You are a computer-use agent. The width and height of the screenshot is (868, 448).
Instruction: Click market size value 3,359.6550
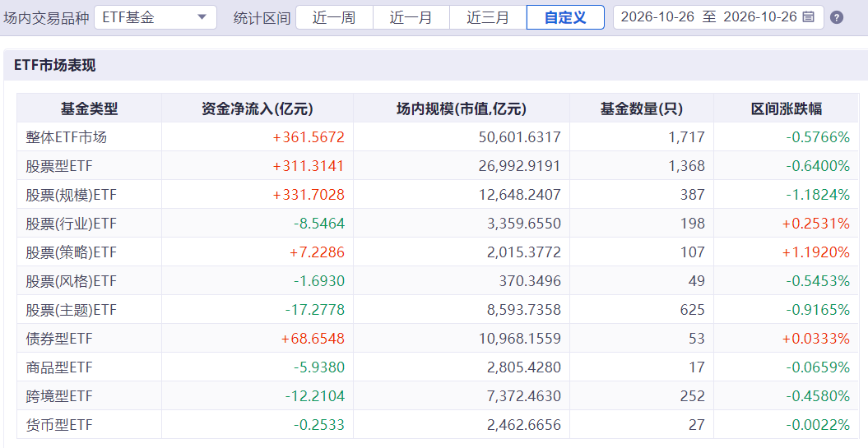[x=524, y=224]
